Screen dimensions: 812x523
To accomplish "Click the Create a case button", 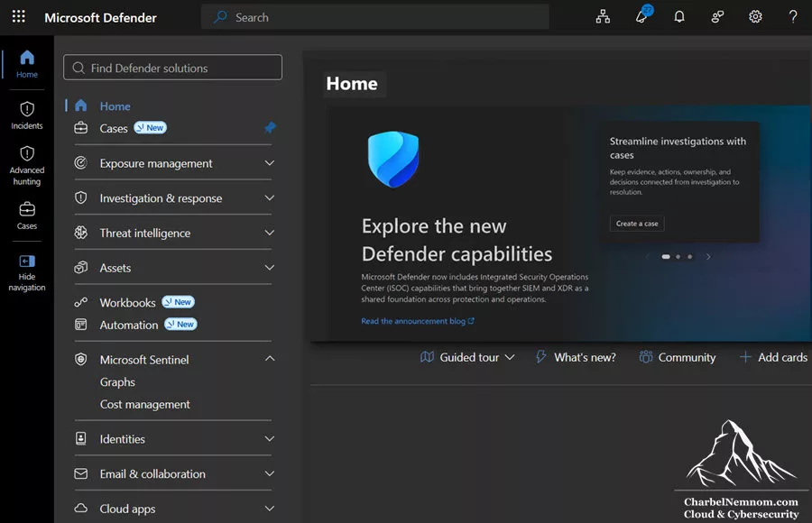I will tap(637, 224).
